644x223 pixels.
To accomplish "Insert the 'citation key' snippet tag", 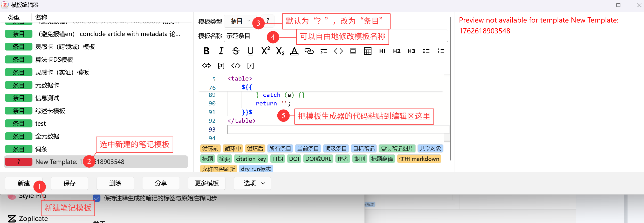I will tap(251, 159).
